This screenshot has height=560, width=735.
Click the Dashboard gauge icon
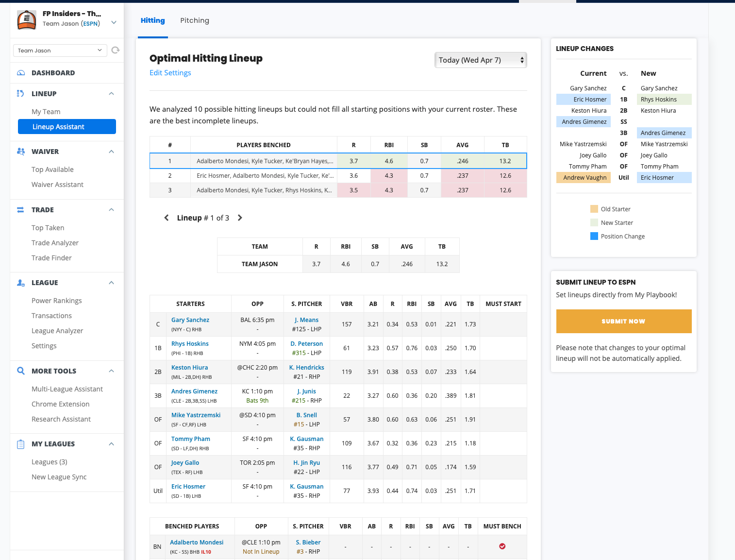pyautogui.click(x=21, y=73)
